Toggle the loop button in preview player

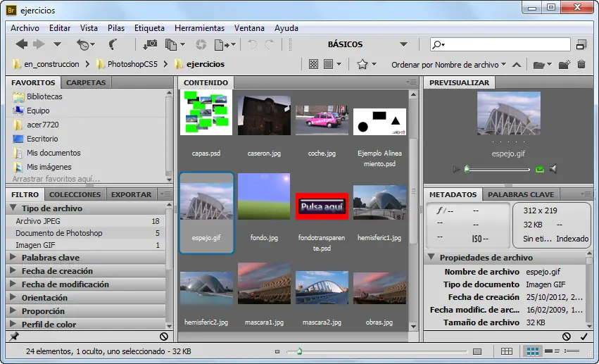[x=540, y=169]
